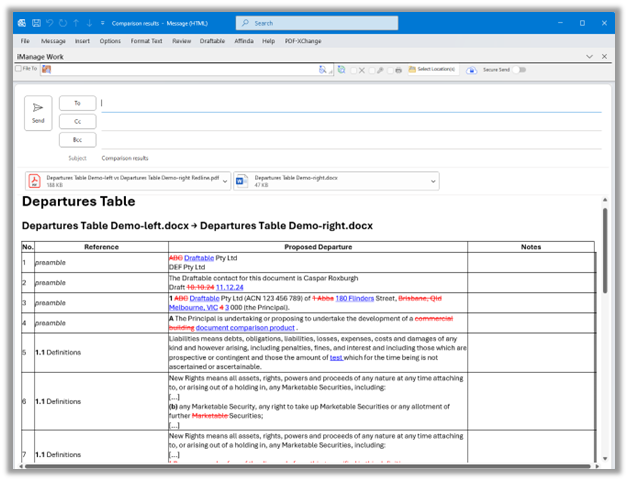Click the inserted date '11.12.24' link
Image resolution: width=628 pixels, height=481 pixels.
coord(229,287)
